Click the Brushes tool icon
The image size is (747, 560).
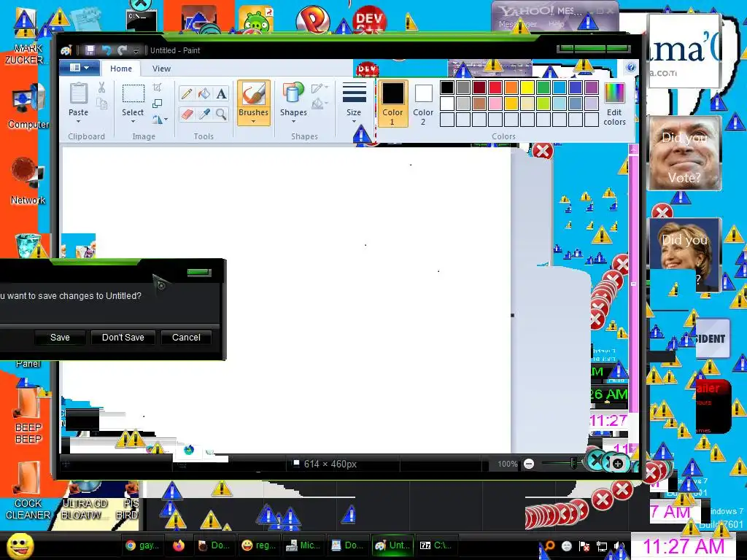coord(253,94)
